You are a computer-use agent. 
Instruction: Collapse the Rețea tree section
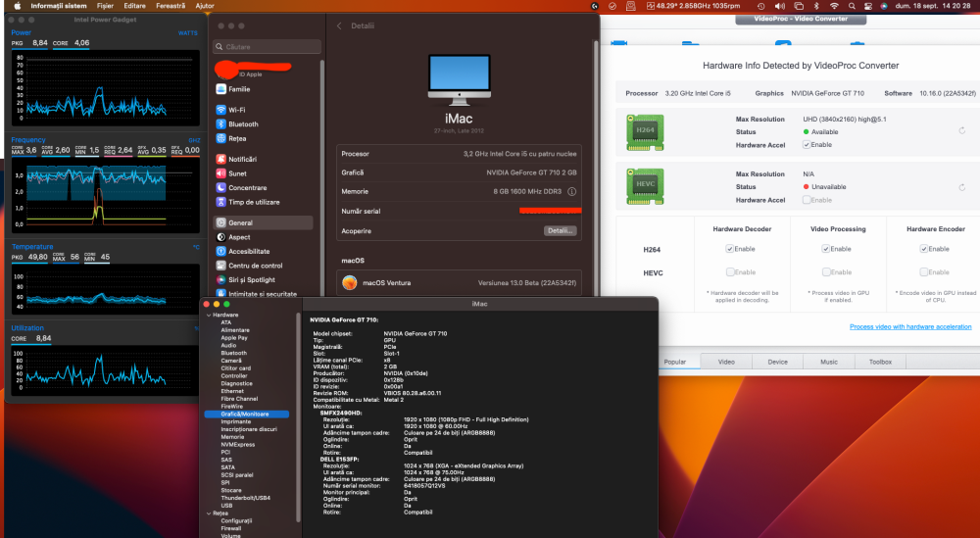(x=209, y=514)
